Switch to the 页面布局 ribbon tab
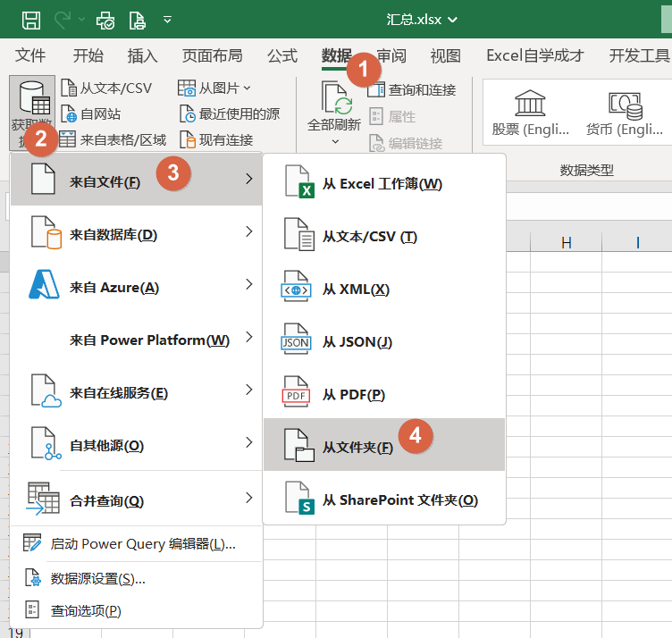 point(212,55)
